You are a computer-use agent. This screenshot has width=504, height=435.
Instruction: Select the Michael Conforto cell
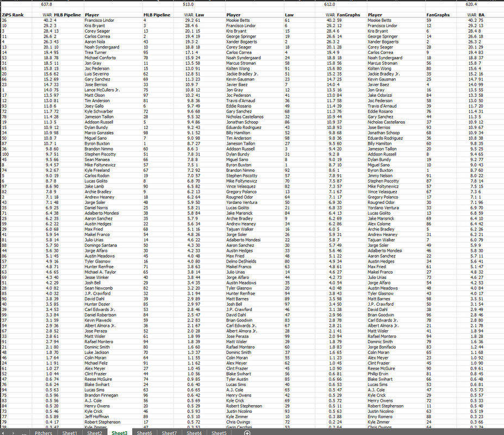(x=113, y=58)
